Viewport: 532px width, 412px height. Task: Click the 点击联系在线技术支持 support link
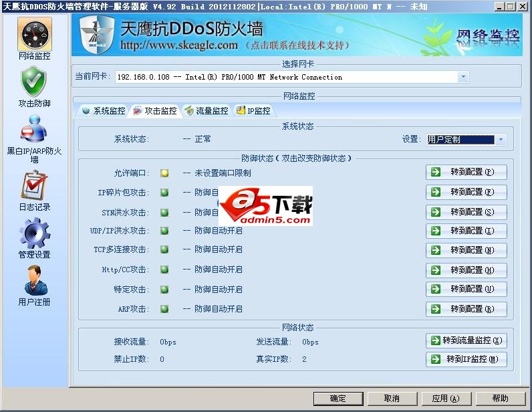pos(297,45)
